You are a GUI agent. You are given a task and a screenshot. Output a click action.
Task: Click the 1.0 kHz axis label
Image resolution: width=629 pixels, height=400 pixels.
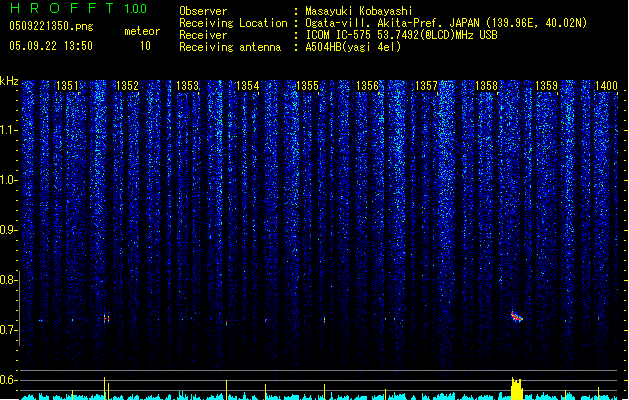(x=8, y=180)
